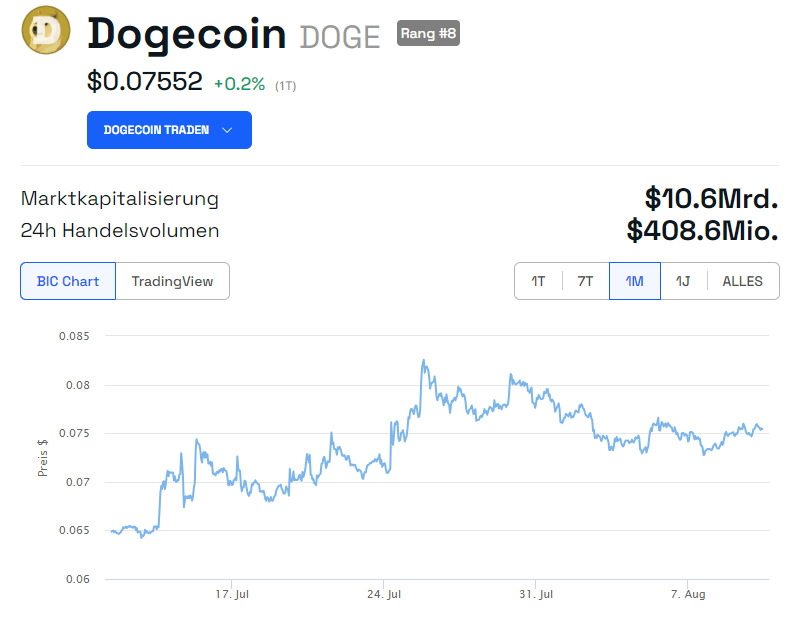Click the $0.07552 current price
This screenshot has width=799, height=622.
click(145, 82)
